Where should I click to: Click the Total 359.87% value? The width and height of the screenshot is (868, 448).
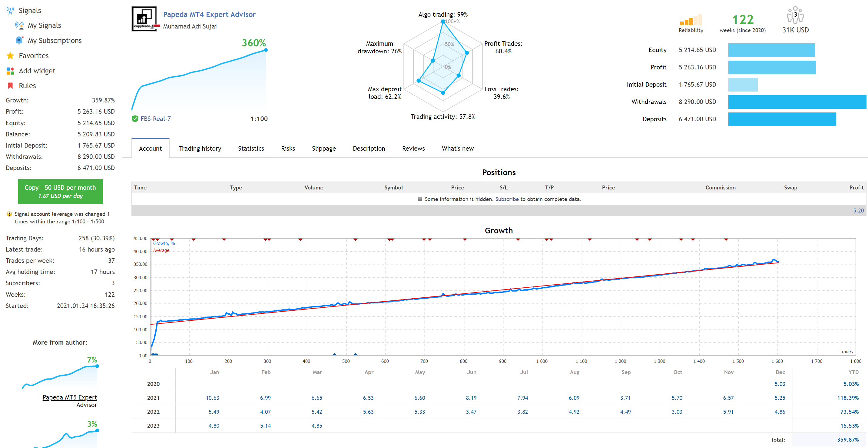click(x=848, y=440)
